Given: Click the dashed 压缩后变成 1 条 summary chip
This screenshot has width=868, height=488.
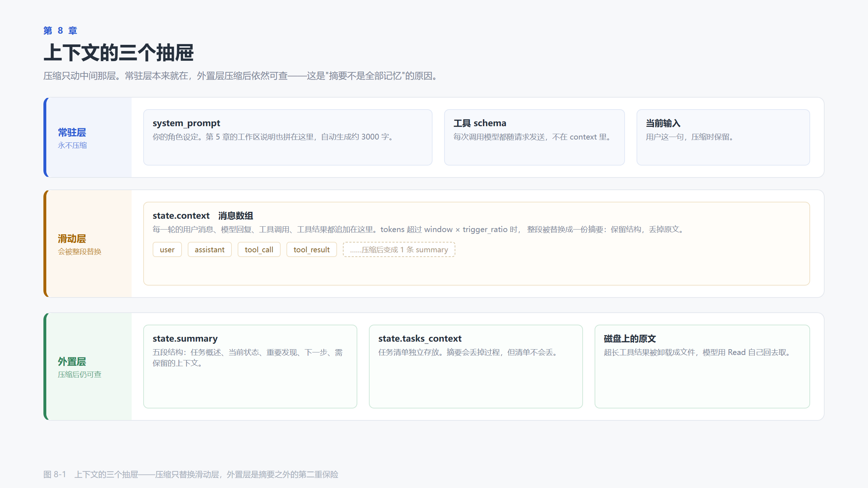Looking at the screenshot, I should [x=399, y=249].
